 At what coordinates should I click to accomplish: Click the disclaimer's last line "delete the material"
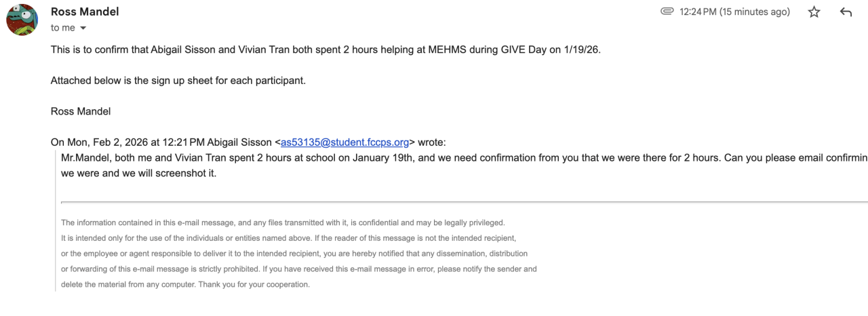click(185, 285)
